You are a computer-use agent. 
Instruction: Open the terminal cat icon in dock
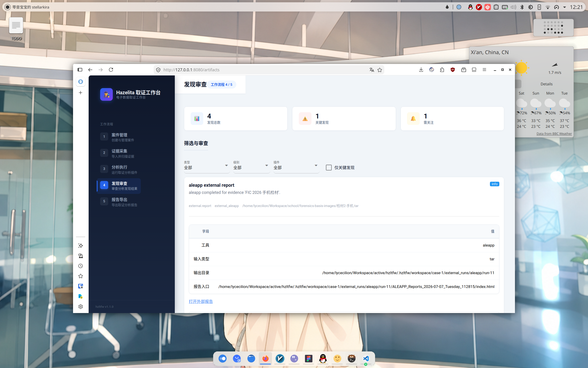[352, 359]
